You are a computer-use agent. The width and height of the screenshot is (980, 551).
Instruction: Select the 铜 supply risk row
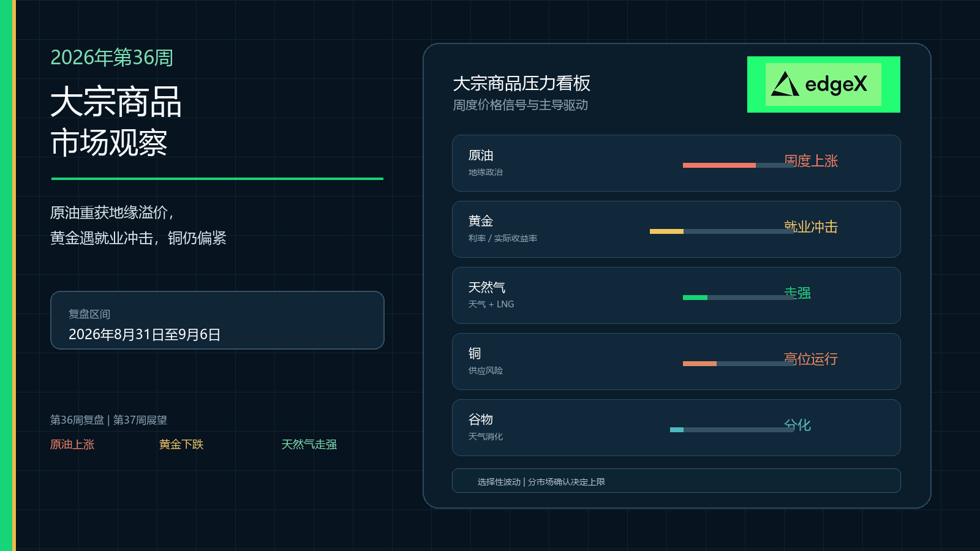[x=676, y=361]
